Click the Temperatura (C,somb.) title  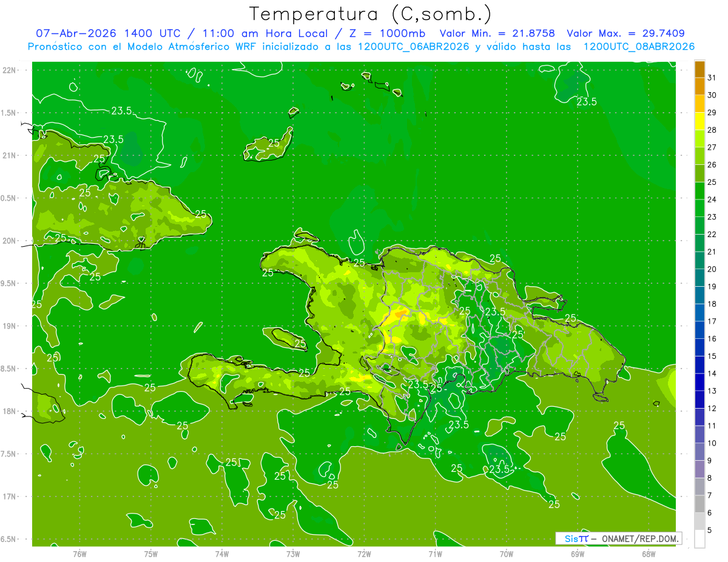point(370,14)
